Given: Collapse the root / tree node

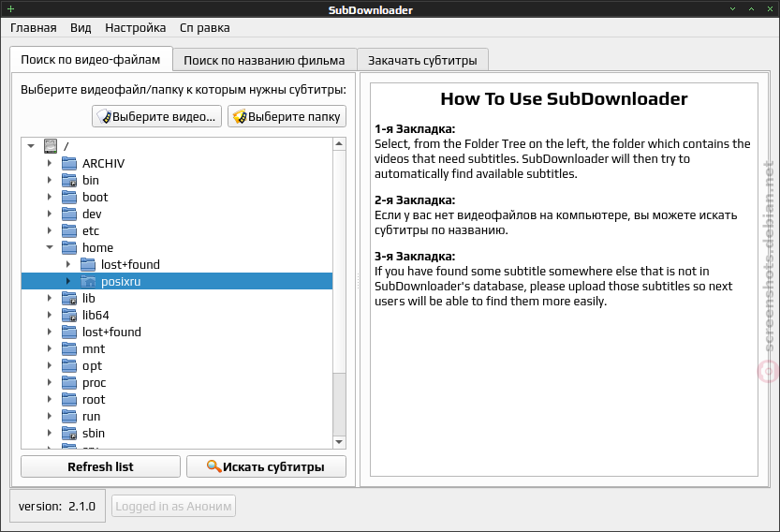Looking at the screenshot, I should [x=31, y=146].
